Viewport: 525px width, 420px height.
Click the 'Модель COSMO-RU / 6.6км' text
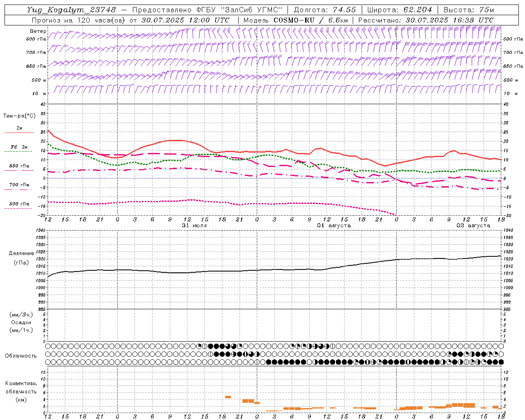[x=296, y=20]
